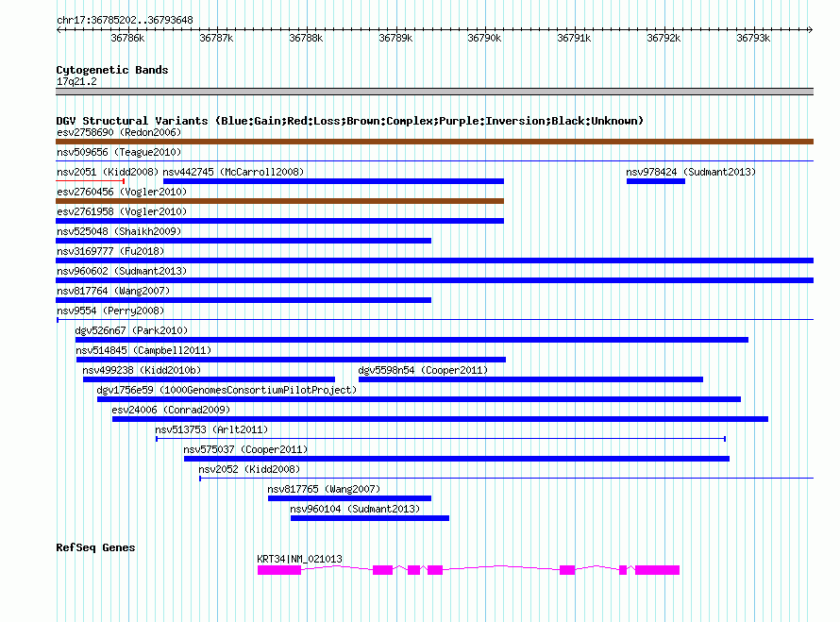Click the nsv978424 (Sudmant2013) label
This screenshot has width=840, height=622.
click(691, 172)
